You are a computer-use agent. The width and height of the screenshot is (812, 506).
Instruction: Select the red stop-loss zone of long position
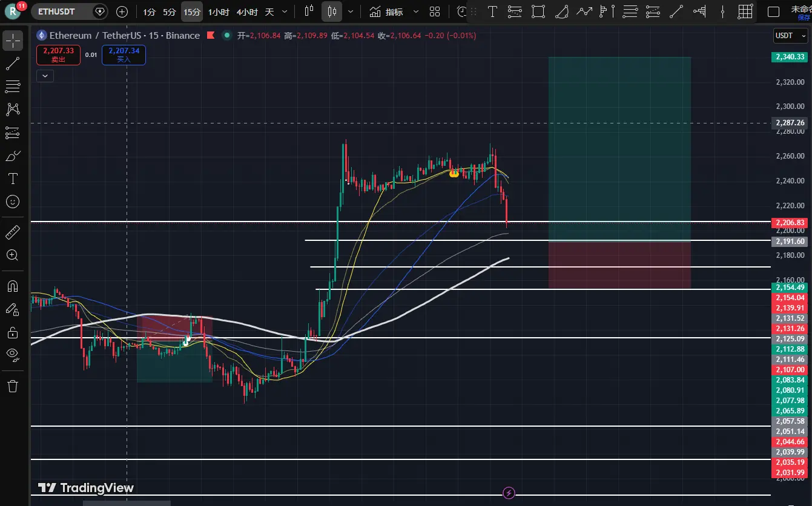[619, 265]
